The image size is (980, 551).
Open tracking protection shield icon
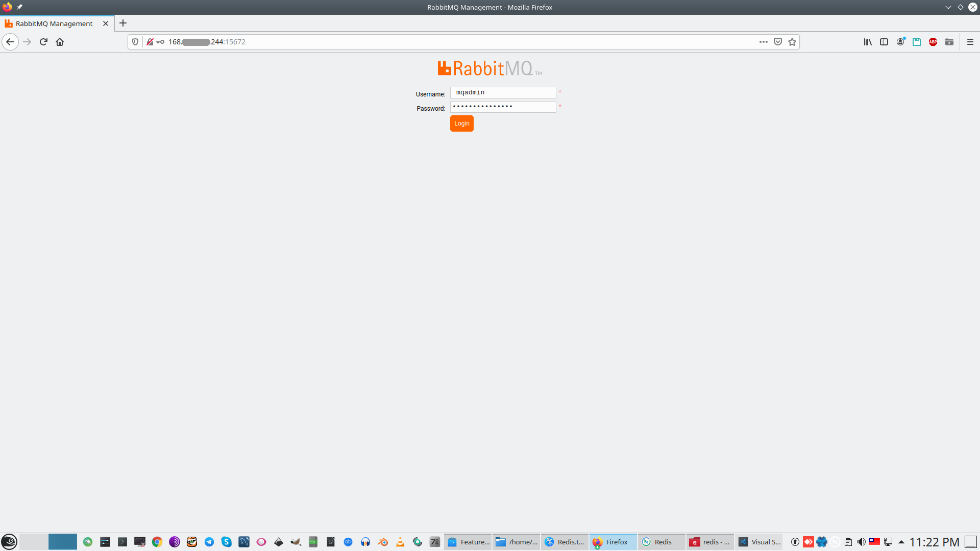pos(135,42)
